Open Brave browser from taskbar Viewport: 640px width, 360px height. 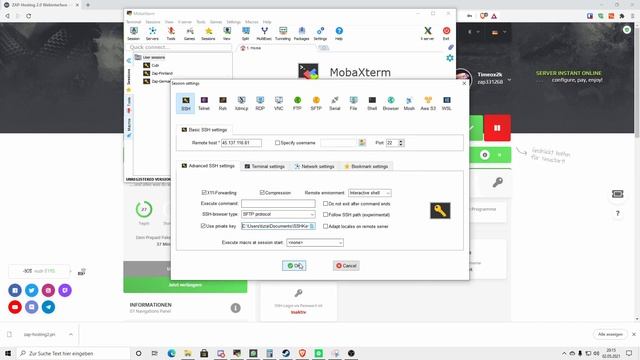pyautogui.click(x=302, y=353)
